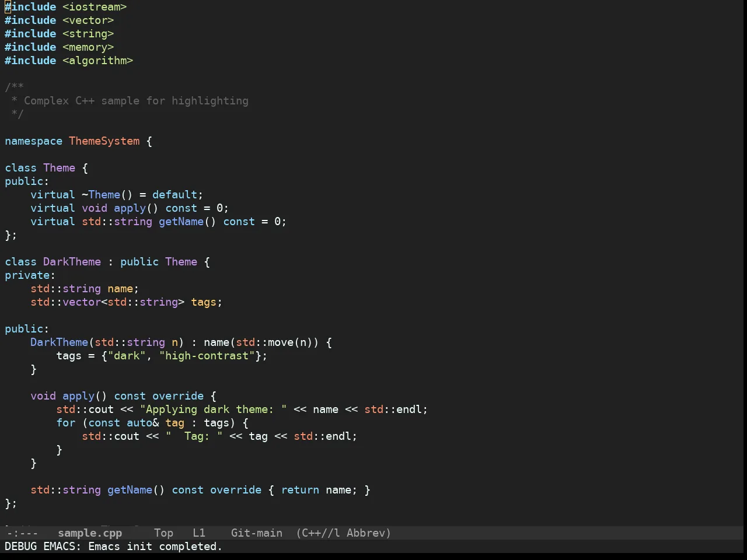The image size is (747, 560).
Task: Click the (C++//l Abbrev) mode indicator
Action: coord(343,533)
